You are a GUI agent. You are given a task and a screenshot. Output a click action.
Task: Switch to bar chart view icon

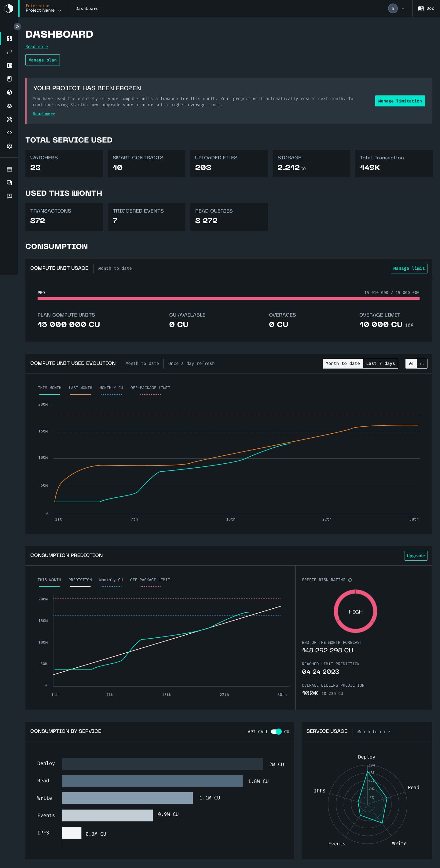coord(422,364)
